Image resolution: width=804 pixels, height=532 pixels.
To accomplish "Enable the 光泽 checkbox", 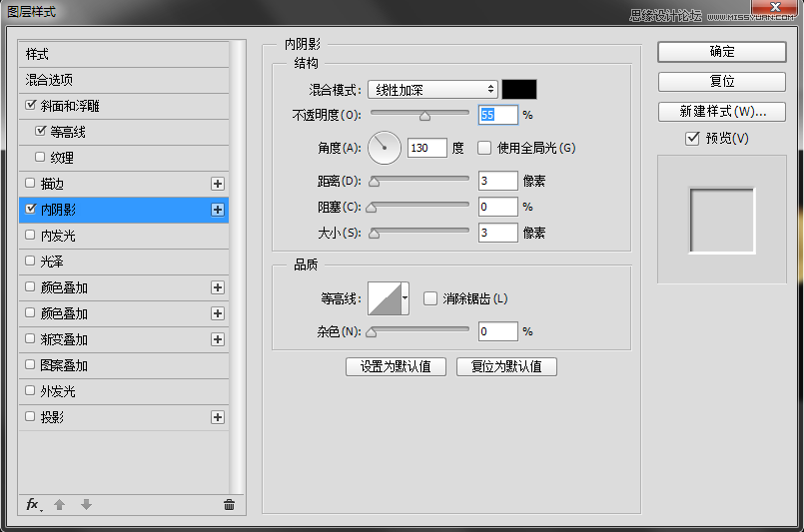I will click(x=30, y=261).
